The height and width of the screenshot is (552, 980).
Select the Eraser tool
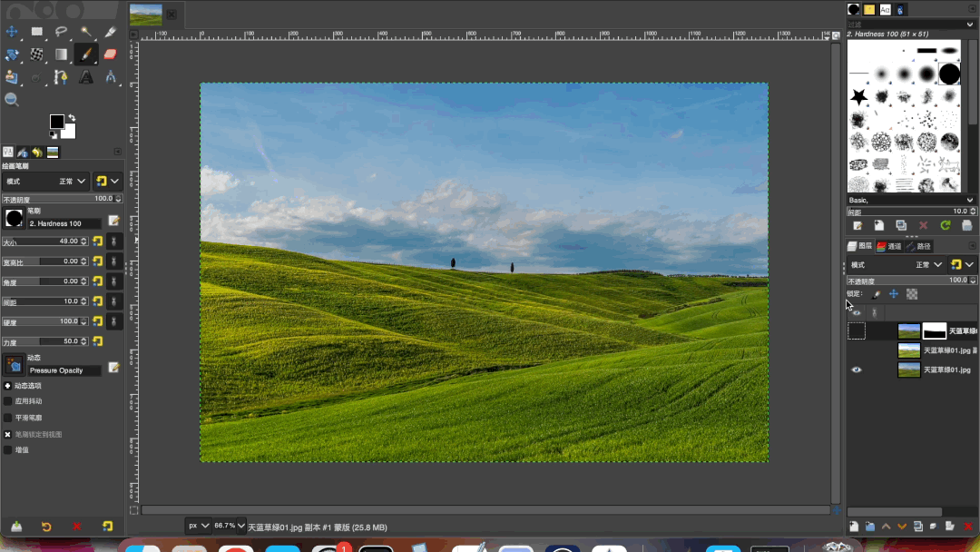111,54
